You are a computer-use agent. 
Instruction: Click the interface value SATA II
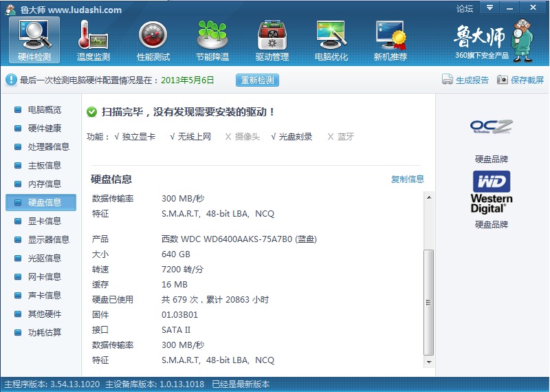click(x=176, y=330)
